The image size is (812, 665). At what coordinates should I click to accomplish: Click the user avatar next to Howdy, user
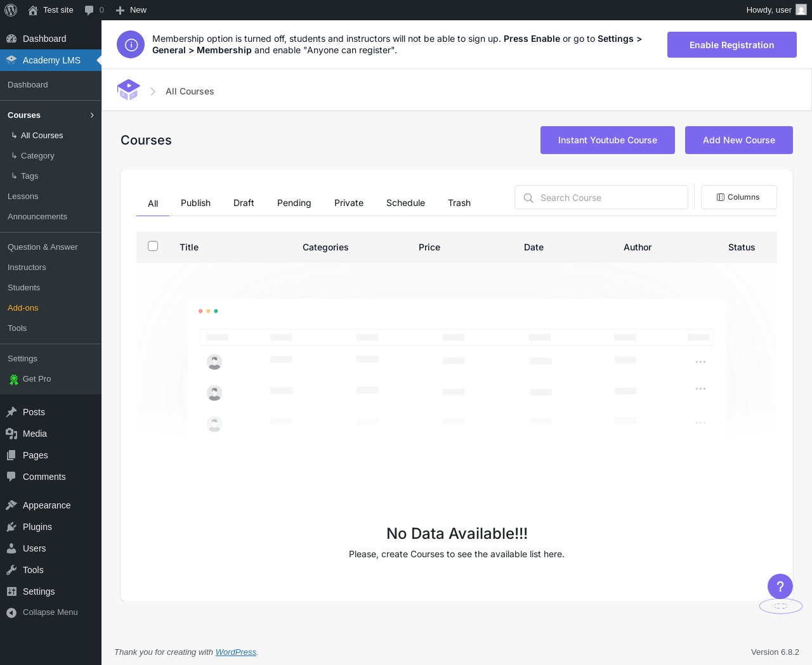(801, 10)
